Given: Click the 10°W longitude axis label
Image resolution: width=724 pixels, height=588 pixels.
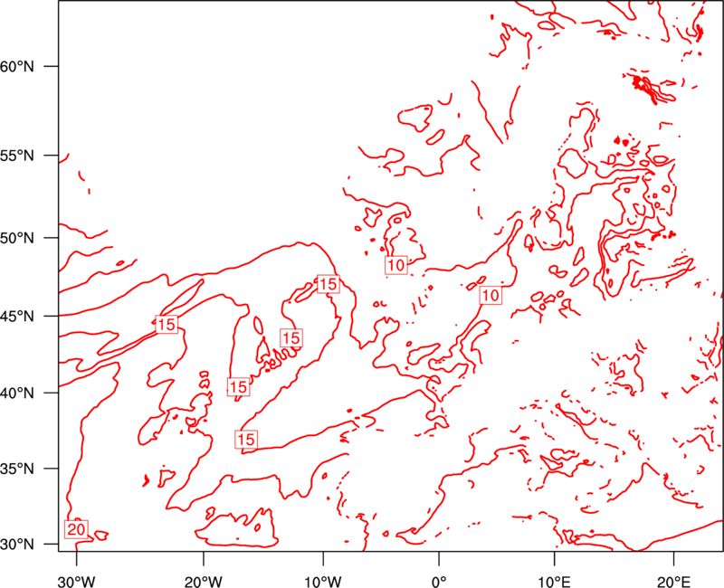Looking at the screenshot, I should pyautogui.click(x=323, y=582).
